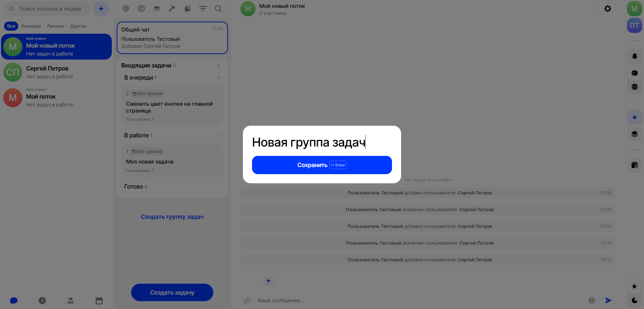Click the mentions (@) icon
Screen dimensions: 644x309
(126, 9)
